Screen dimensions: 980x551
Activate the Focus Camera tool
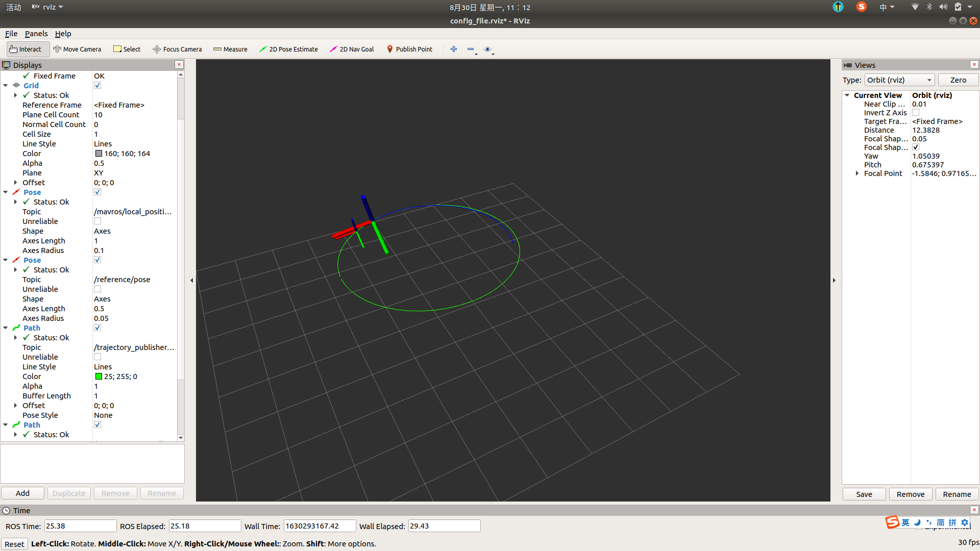click(x=177, y=49)
